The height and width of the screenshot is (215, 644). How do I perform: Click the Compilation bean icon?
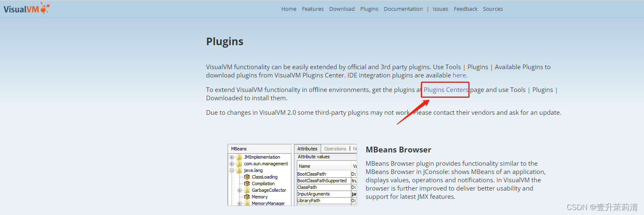247,184
